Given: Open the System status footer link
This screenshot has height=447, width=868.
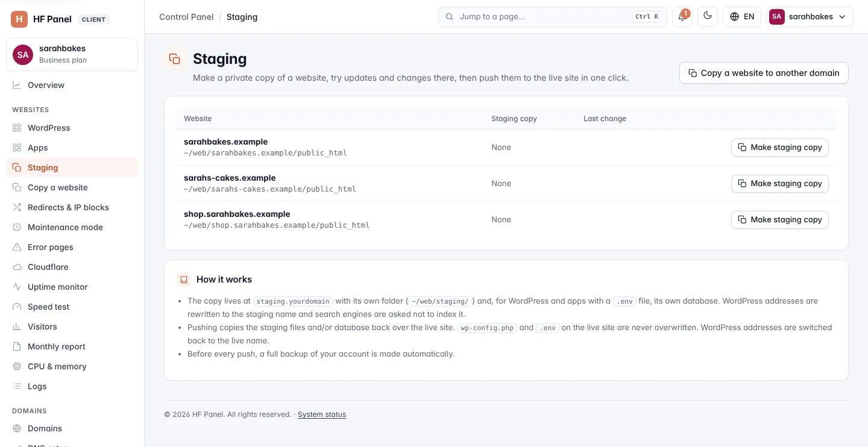Looking at the screenshot, I should [x=322, y=414].
